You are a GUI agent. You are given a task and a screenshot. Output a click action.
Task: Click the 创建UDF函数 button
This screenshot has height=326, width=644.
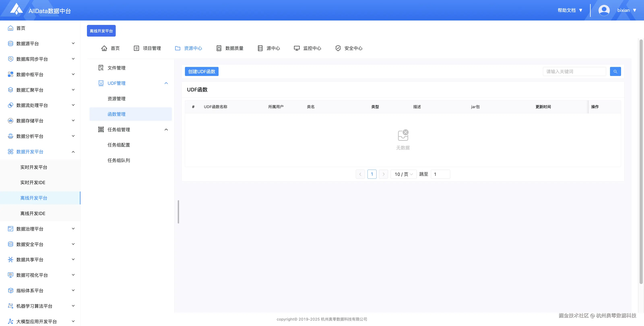202,72
